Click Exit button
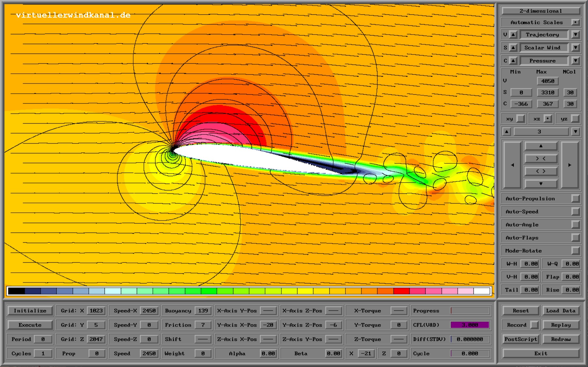This screenshot has width=588, height=367. [541, 353]
